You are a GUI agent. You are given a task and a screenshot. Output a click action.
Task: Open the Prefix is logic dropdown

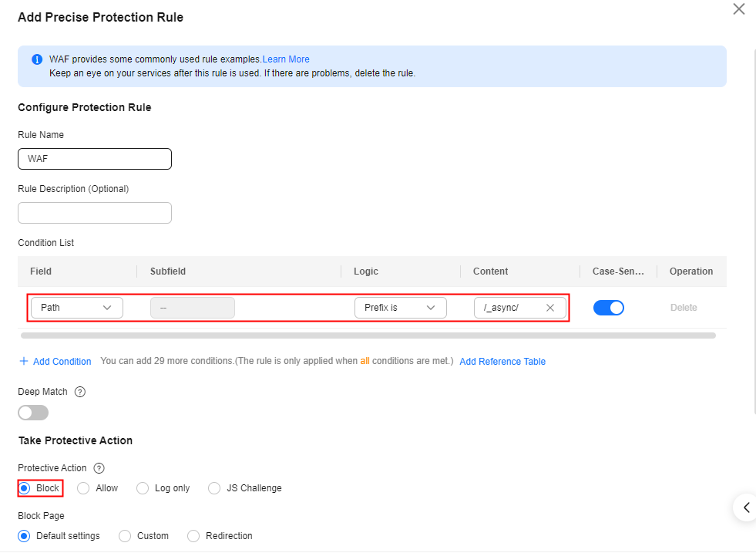pyautogui.click(x=400, y=308)
